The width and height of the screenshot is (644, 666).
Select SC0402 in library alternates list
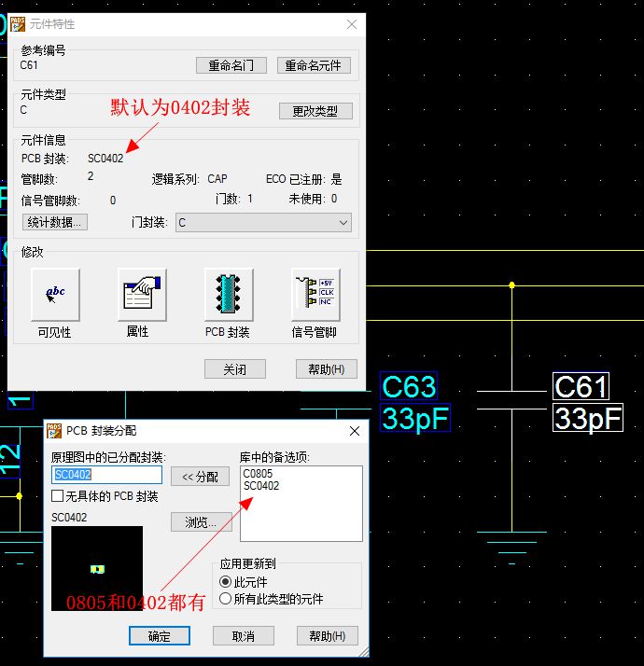[x=261, y=485]
